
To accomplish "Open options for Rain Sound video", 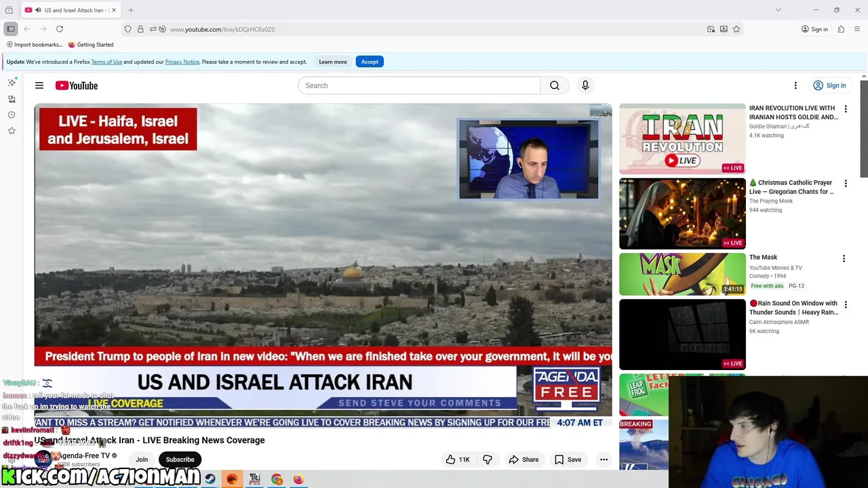I will click(x=846, y=304).
